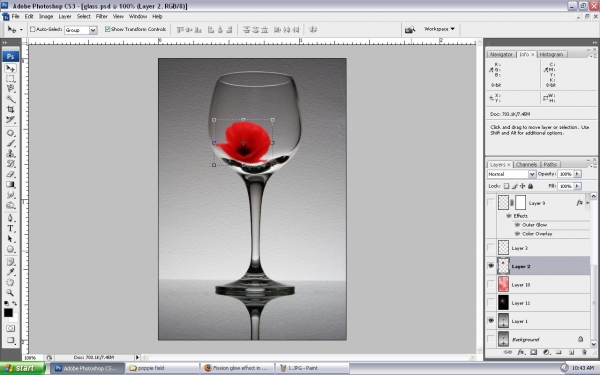
Task: Select the Crop tool
Action: point(10,109)
